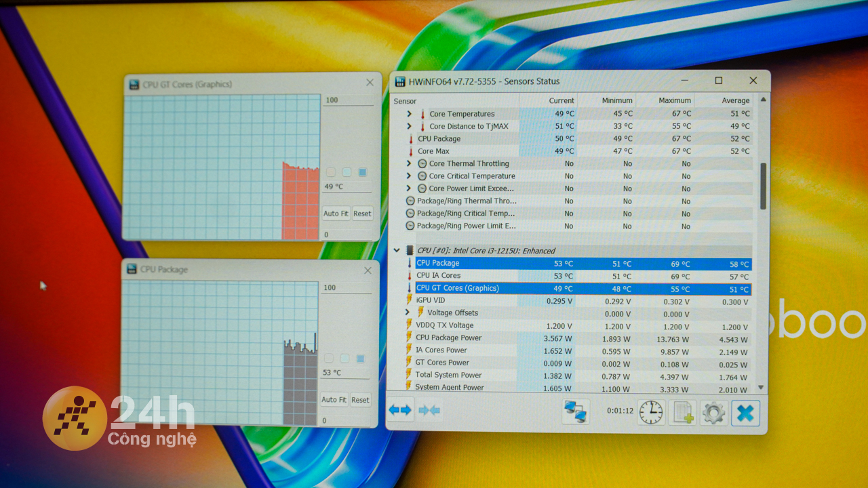Click the status icon beside Package/Ring Power Limit E...

pos(410,226)
